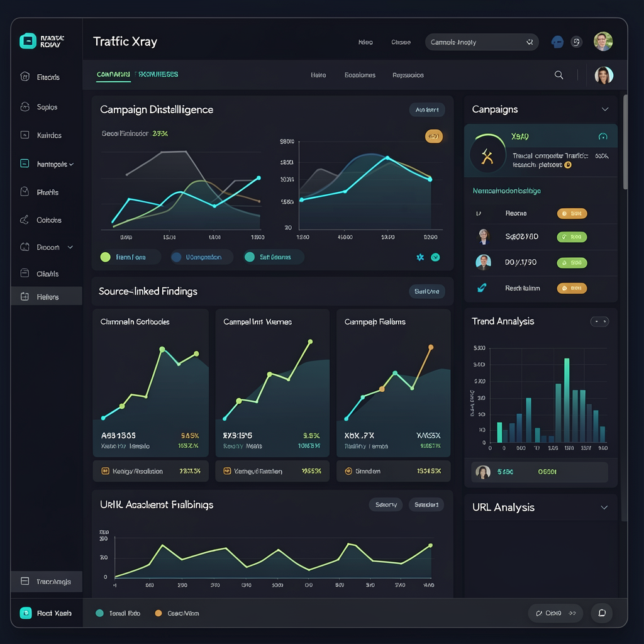Click the teal circular check icon
The image size is (644, 644).
coord(435,257)
